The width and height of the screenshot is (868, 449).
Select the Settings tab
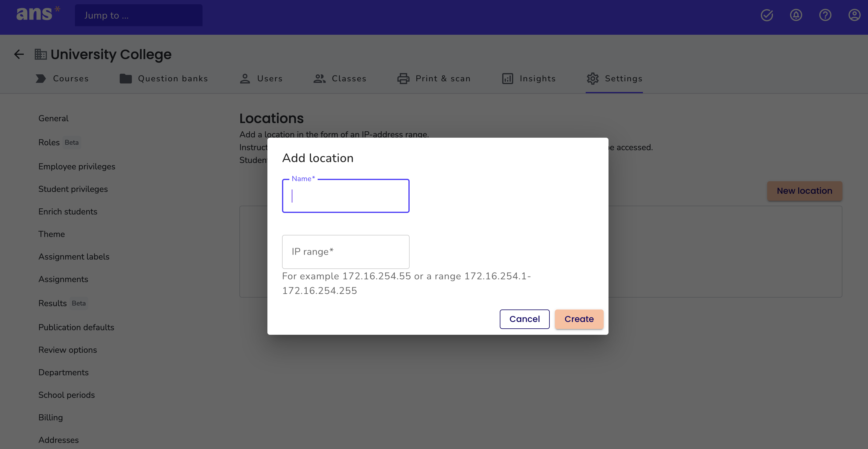(614, 79)
